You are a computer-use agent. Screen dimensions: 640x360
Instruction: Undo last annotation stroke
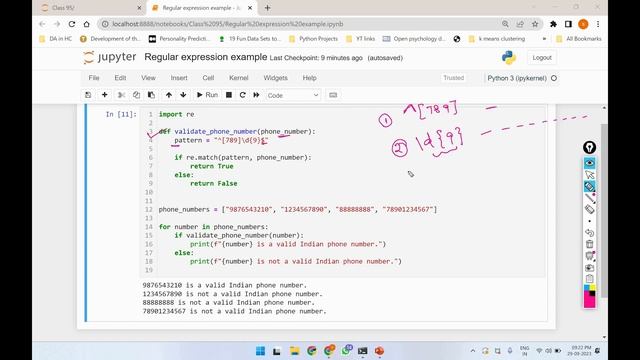(589, 233)
